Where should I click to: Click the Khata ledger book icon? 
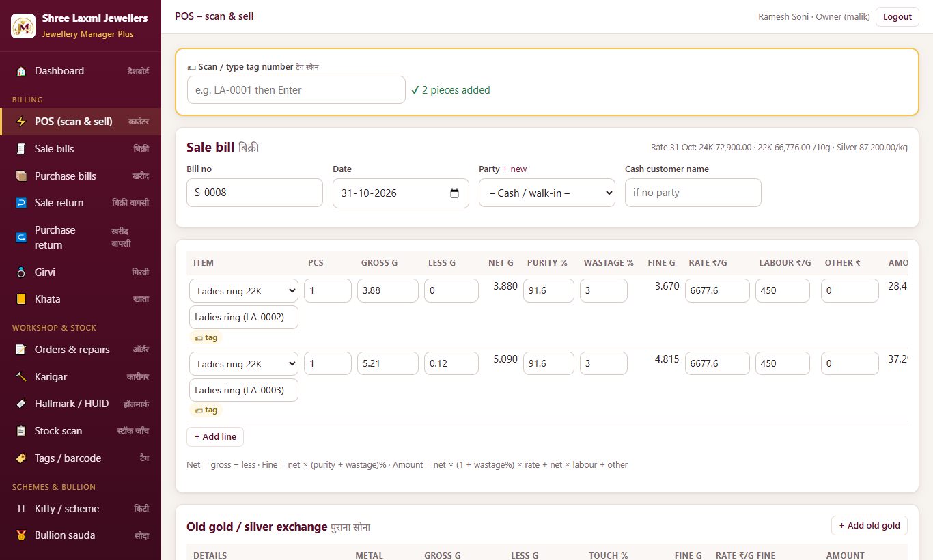[x=21, y=299]
